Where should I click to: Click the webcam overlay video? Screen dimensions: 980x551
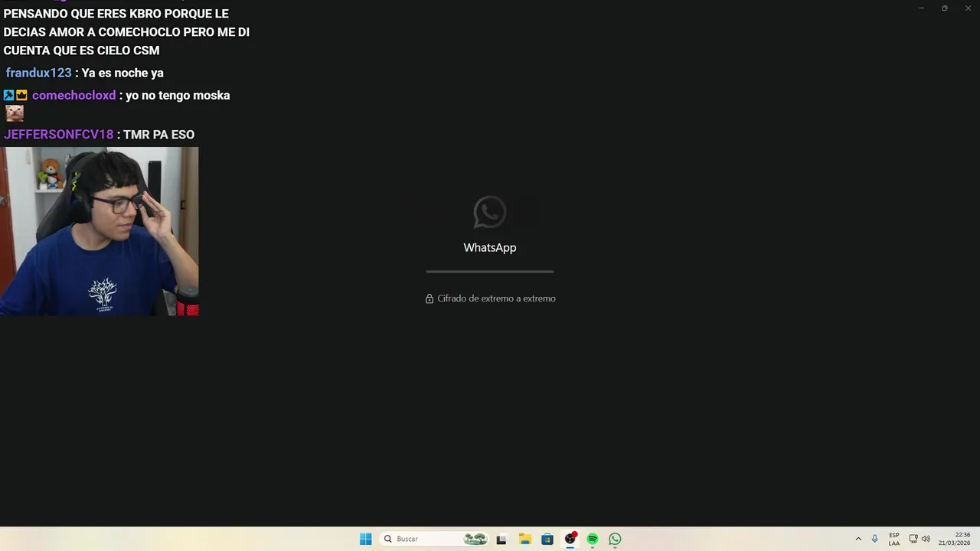[100, 231]
